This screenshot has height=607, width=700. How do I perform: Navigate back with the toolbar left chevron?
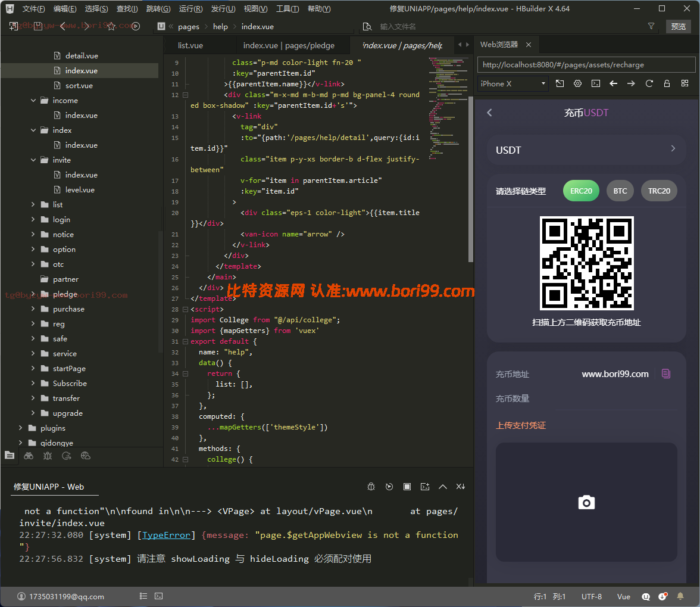tap(62, 26)
